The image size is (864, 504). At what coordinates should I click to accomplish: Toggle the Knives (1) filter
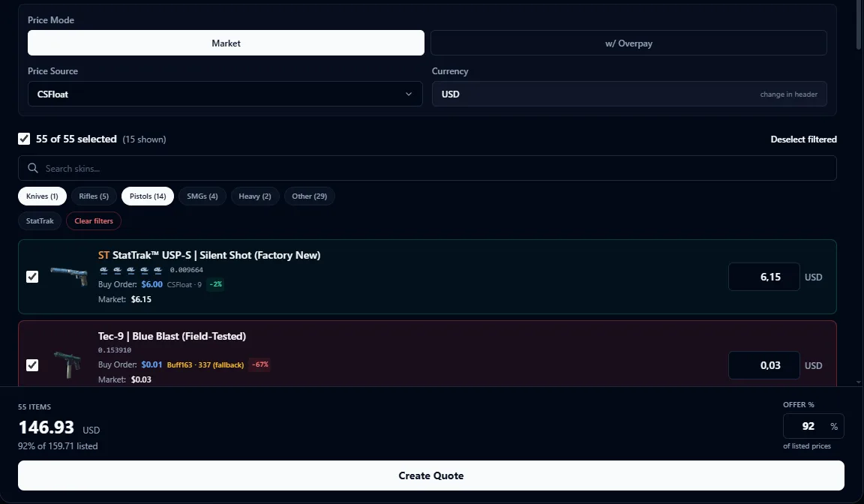pyautogui.click(x=42, y=196)
